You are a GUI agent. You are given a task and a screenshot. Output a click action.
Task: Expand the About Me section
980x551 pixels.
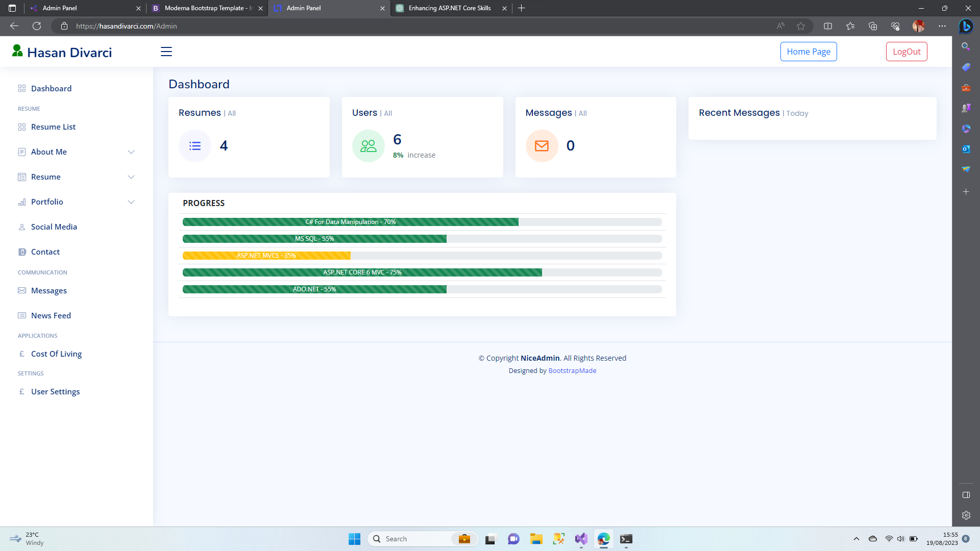(76, 152)
